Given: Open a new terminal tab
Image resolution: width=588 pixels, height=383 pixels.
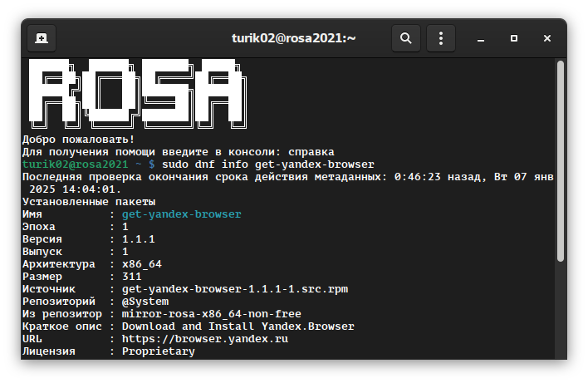Looking at the screenshot, I should [42, 38].
